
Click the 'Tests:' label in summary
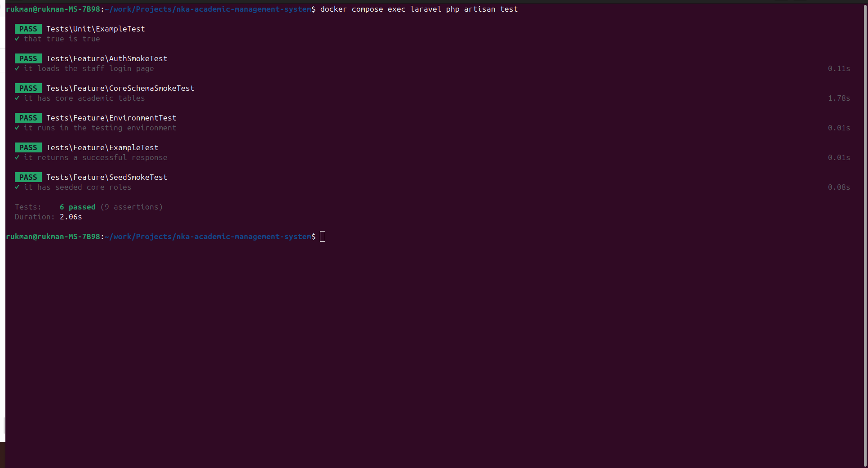(x=28, y=207)
